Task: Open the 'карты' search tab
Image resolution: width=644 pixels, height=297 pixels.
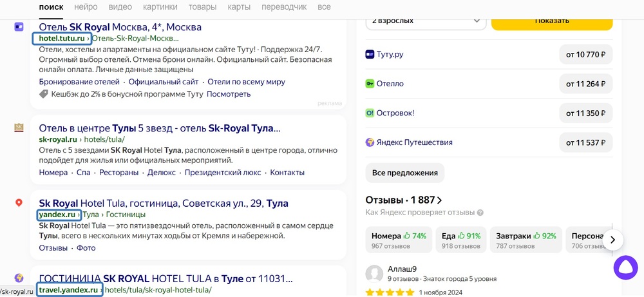Action: (240, 7)
